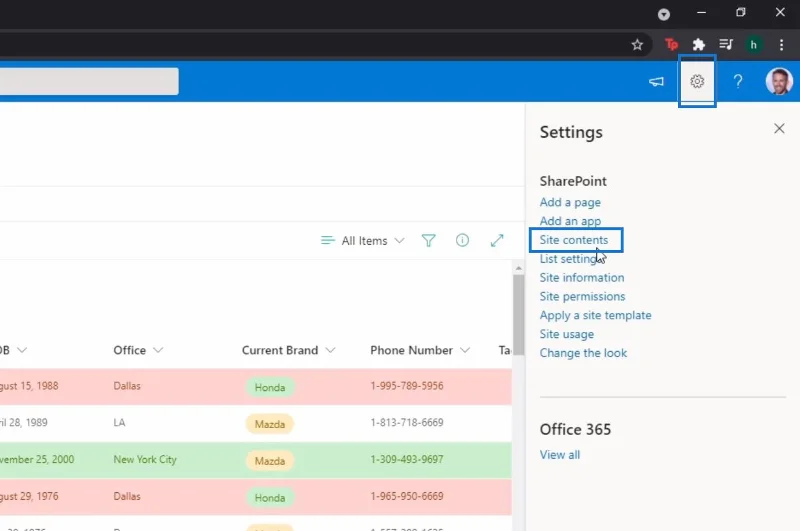Image resolution: width=800 pixels, height=531 pixels.
Task: Click the date ending 29, 1976
Action: [x=29, y=496]
